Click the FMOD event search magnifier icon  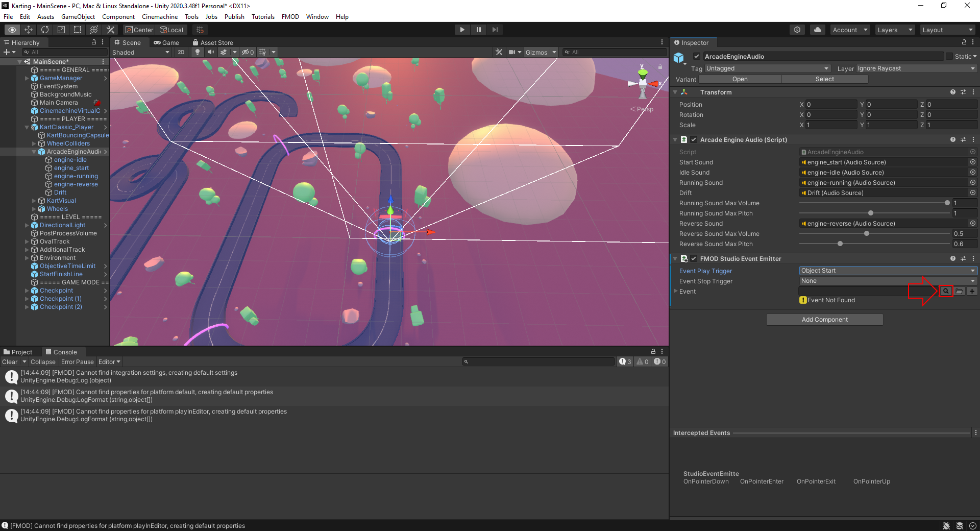(946, 291)
